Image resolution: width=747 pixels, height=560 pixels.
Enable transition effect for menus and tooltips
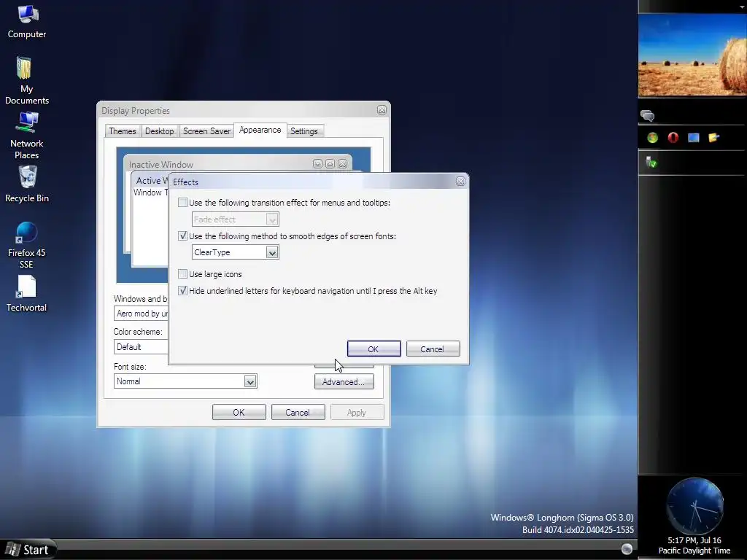point(182,203)
